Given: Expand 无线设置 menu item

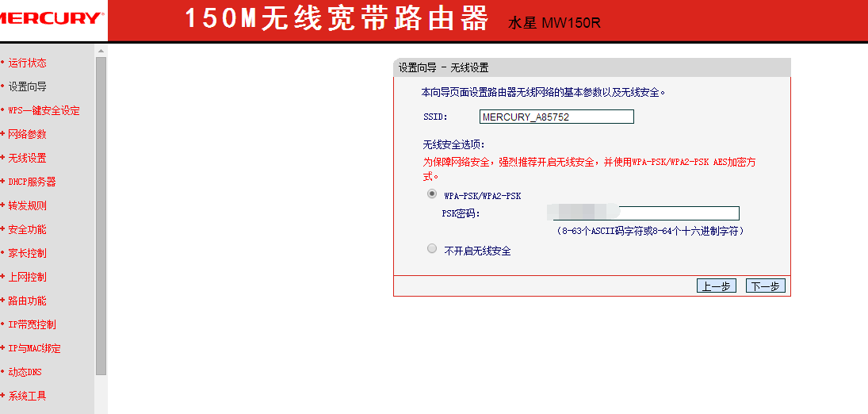Looking at the screenshot, I should click(x=27, y=159).
